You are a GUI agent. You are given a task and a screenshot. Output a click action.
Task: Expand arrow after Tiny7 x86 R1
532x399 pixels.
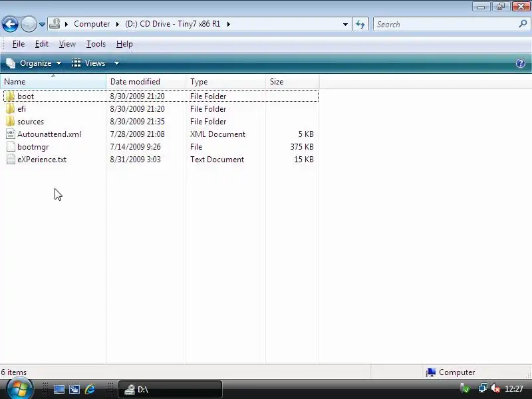pyautogui.click(x=229, y=24)
